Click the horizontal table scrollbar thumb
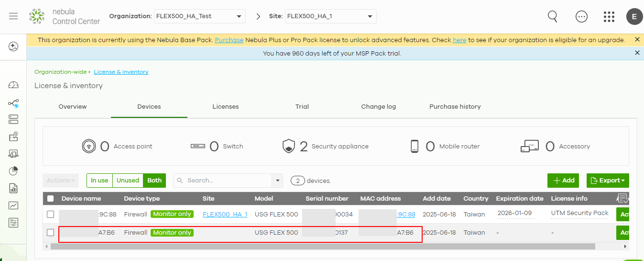Screen dimensions: 644x261 pyautogui.click(x=323, y=246)
